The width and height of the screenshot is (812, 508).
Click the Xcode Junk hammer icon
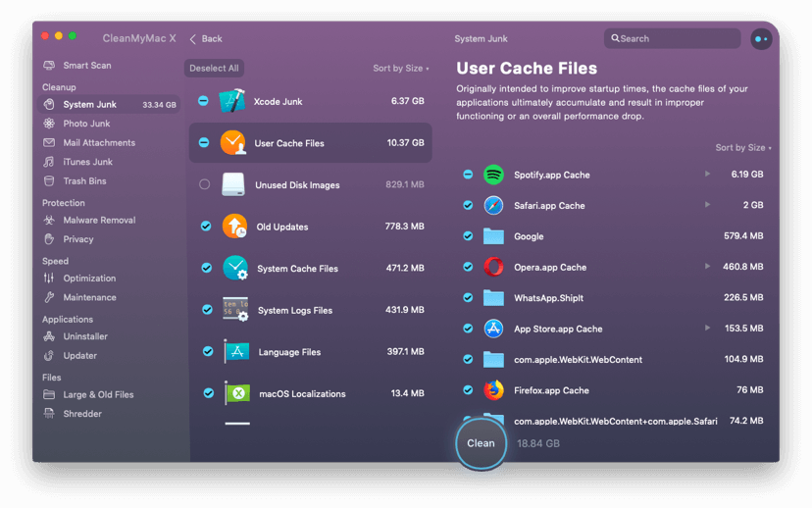click(232, 101)
